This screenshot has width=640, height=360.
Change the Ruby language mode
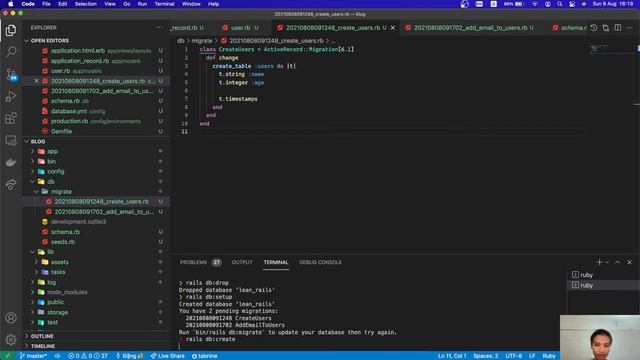[549, 356]
